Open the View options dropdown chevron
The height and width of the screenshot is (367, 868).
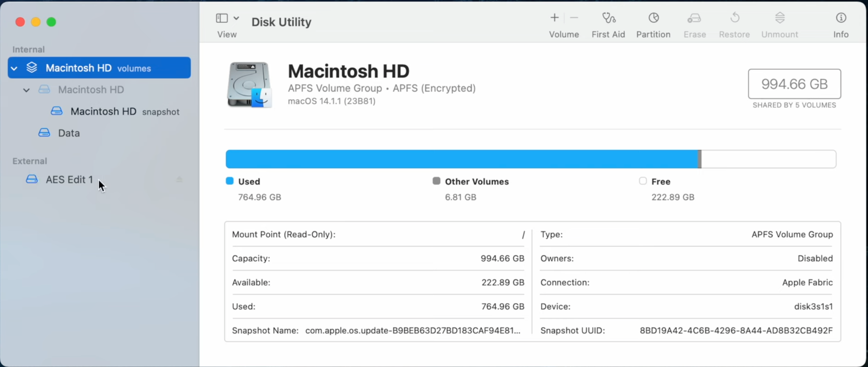(x=236, y=18)
